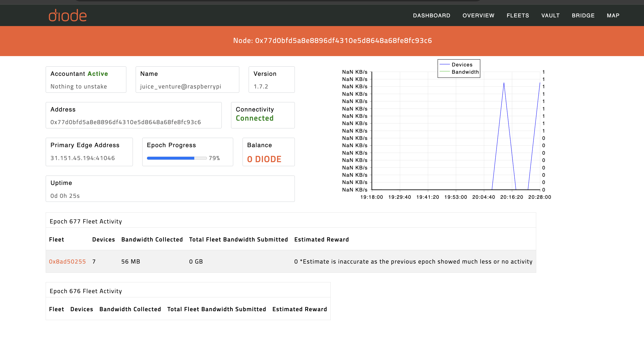
Task: Click the Address value field
Action: (126, 122)
